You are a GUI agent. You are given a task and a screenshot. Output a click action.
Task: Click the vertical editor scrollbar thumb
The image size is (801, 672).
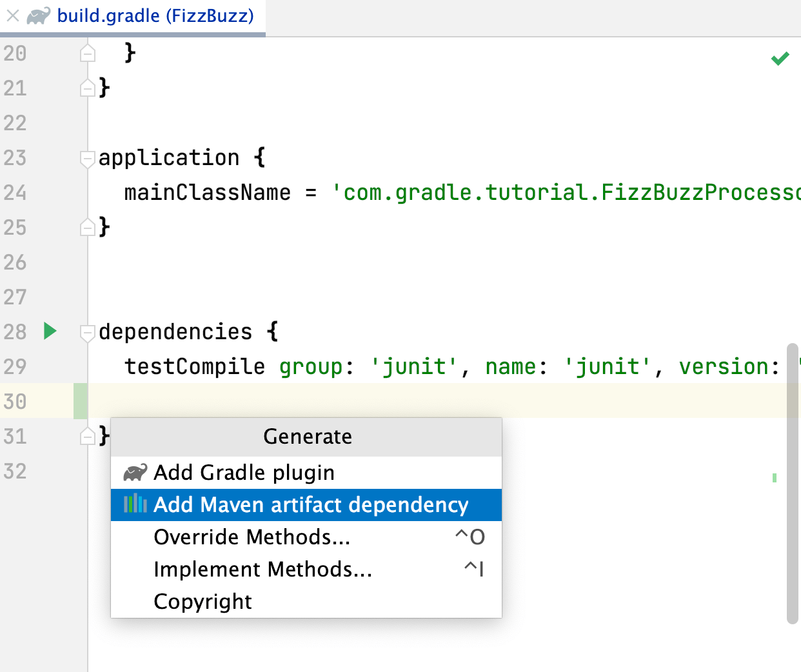click(793, 484)
